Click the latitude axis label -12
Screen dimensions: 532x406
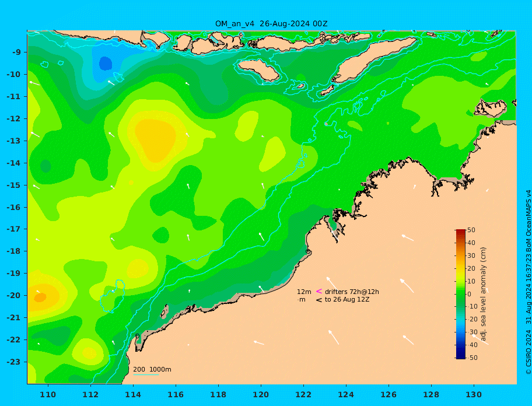(x=13, y=119)
